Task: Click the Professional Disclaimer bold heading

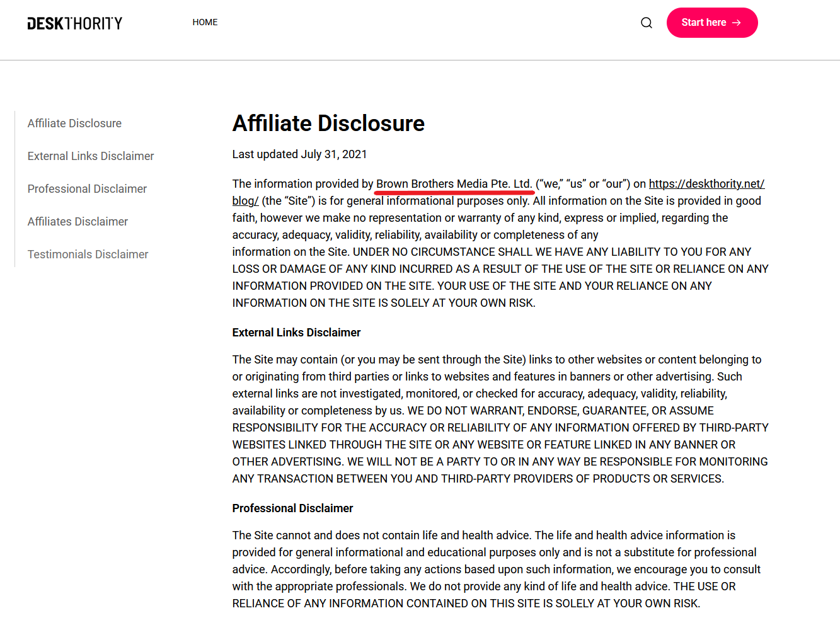Action: point(292,508)
